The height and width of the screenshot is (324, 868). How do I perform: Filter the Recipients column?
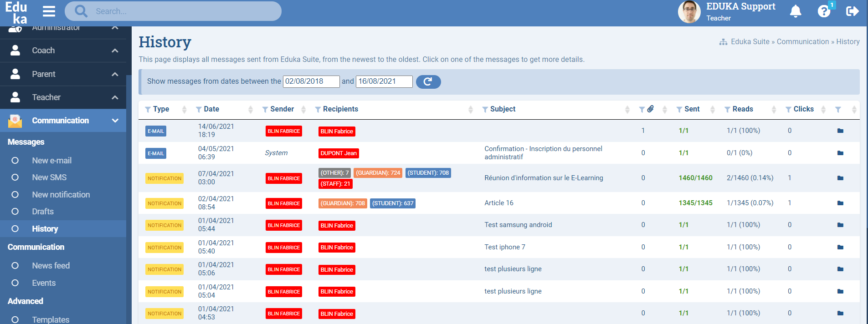[x=318, y=110]
